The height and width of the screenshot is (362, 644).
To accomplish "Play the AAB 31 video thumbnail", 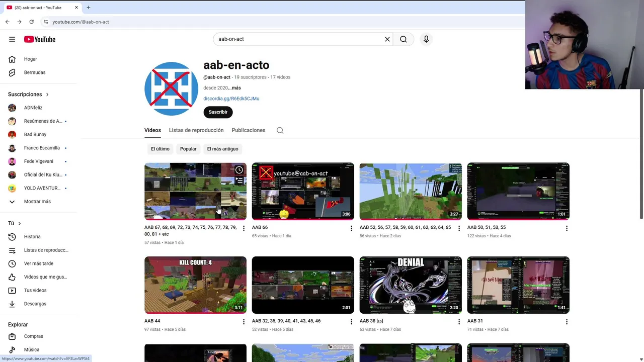I will tap(518, 285).
